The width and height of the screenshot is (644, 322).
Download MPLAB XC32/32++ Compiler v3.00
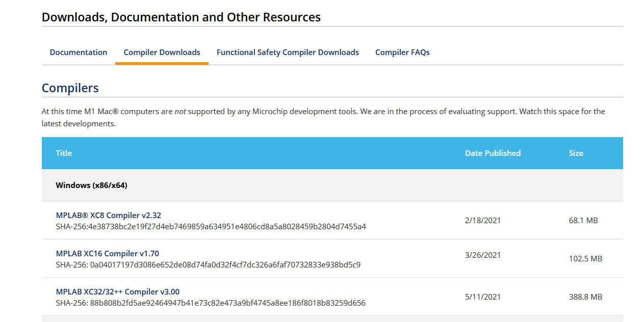118,292
